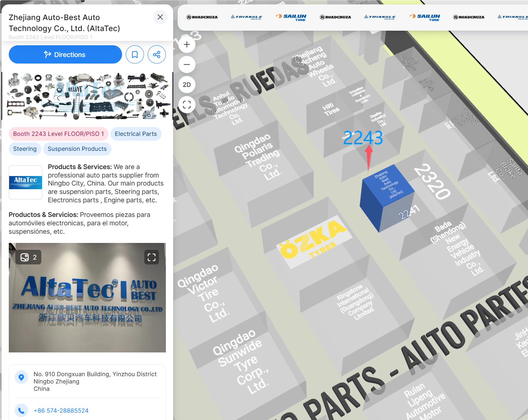Click the AltaTec company logo
The height and width of the screenshot is (420, 528).
pyautogui.click(x=26, y=182)
